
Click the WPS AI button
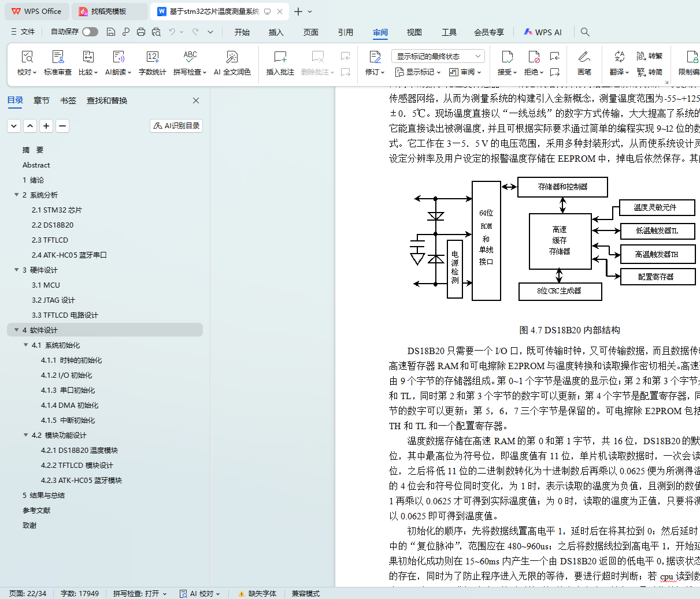pyautogui.click(x=542, y=32)
